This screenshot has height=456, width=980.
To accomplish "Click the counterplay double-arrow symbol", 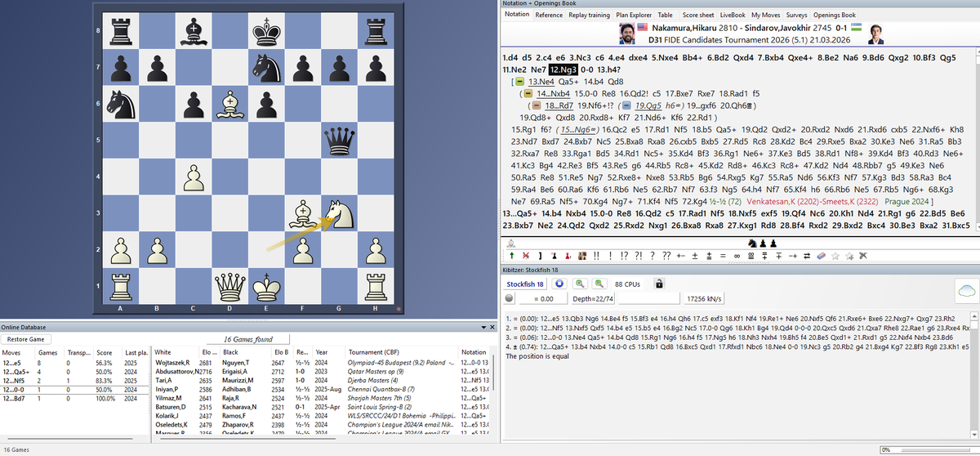I will tap(807, 255).
